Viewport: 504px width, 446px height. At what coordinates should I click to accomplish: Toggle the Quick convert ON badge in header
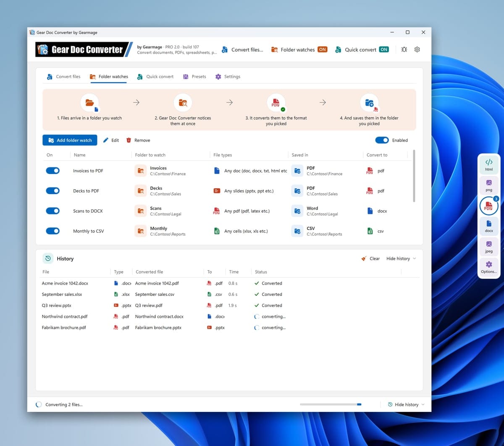[384, 50]
